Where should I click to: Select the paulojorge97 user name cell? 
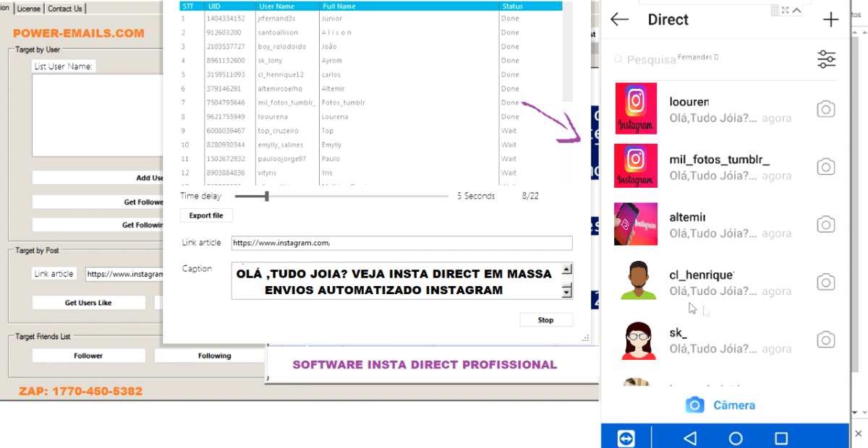[x=281, y=159]
